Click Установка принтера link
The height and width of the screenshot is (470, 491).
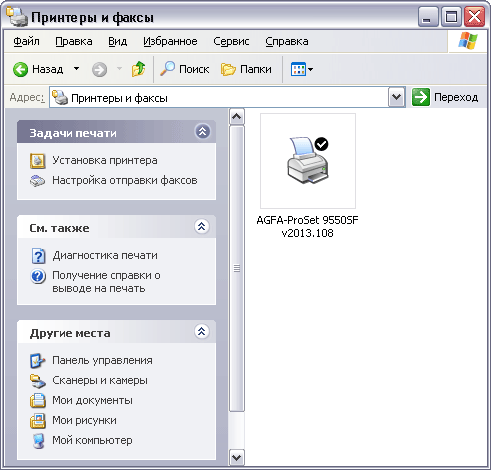[105, 160]
